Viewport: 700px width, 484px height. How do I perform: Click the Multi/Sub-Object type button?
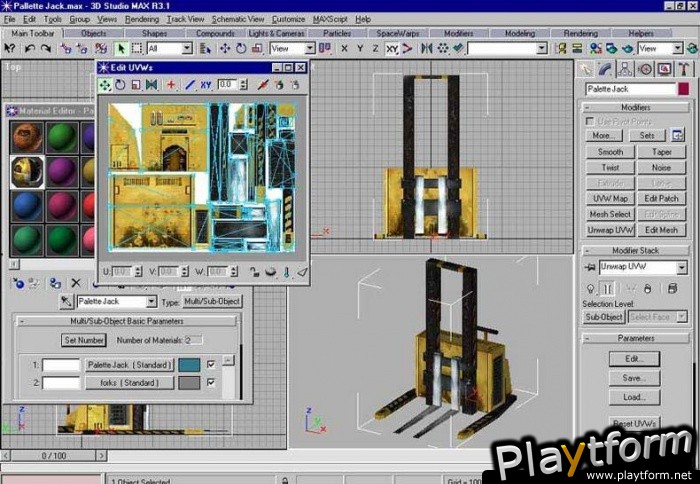tap(212, 301)
